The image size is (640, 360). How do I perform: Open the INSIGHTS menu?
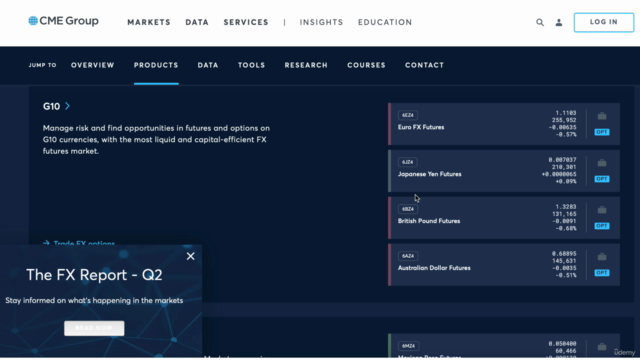click(321, 22)
